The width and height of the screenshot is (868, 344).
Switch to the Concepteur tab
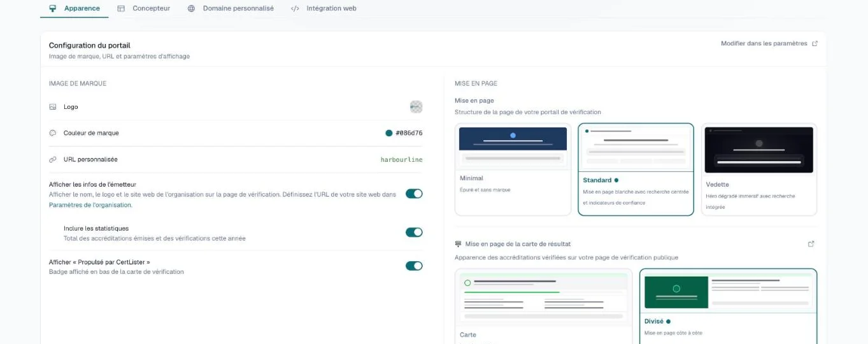(x=144, y=8)
